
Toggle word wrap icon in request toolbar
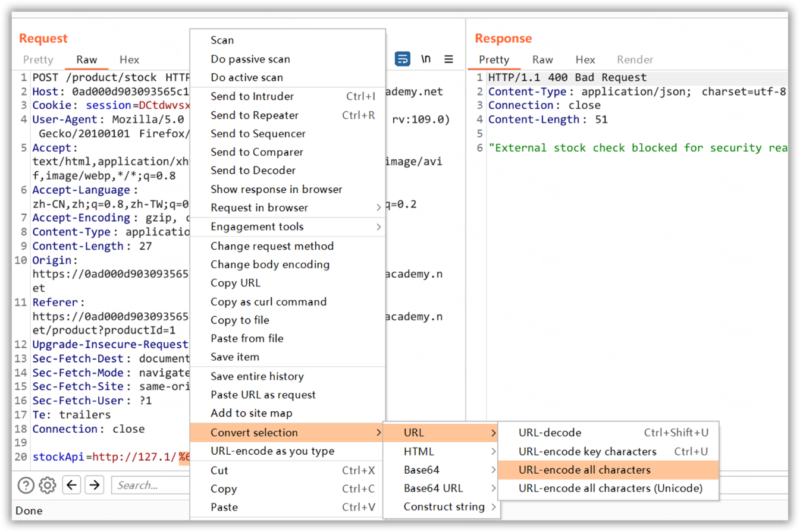click(x=403, y=59)
